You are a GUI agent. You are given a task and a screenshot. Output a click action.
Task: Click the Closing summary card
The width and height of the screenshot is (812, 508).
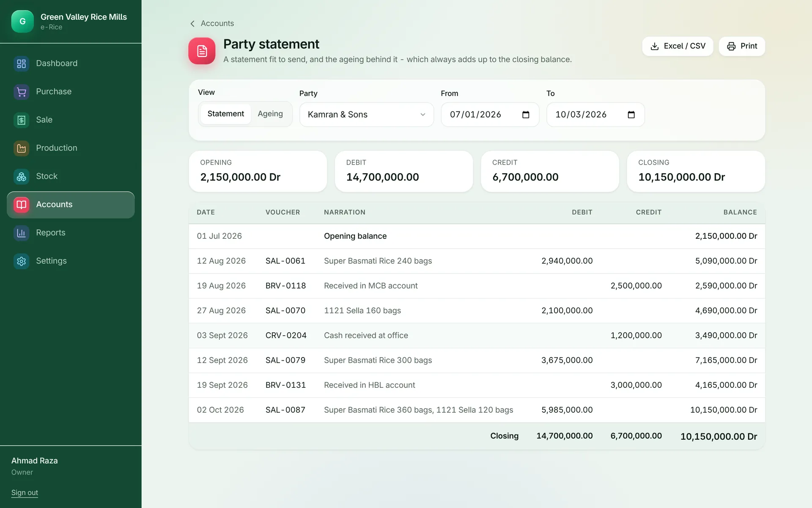[x=696, y=171]
